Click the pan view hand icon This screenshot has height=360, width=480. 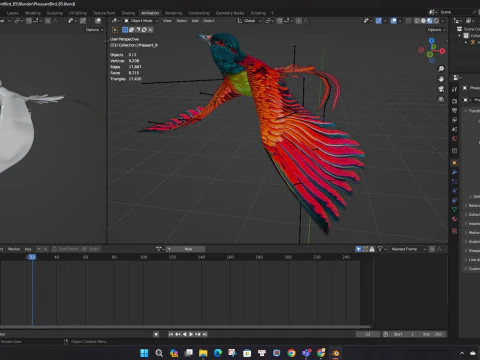click(x=441, y=79)
